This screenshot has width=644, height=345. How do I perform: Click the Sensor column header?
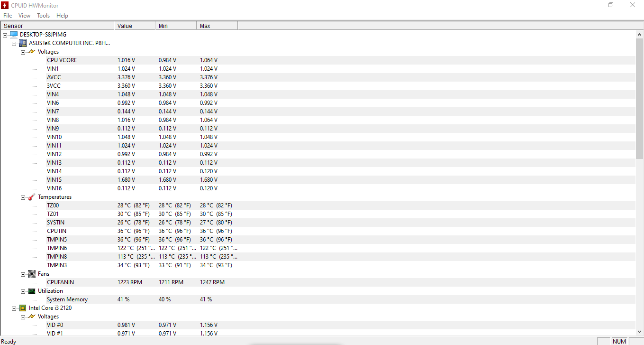[x=57, y=26]
